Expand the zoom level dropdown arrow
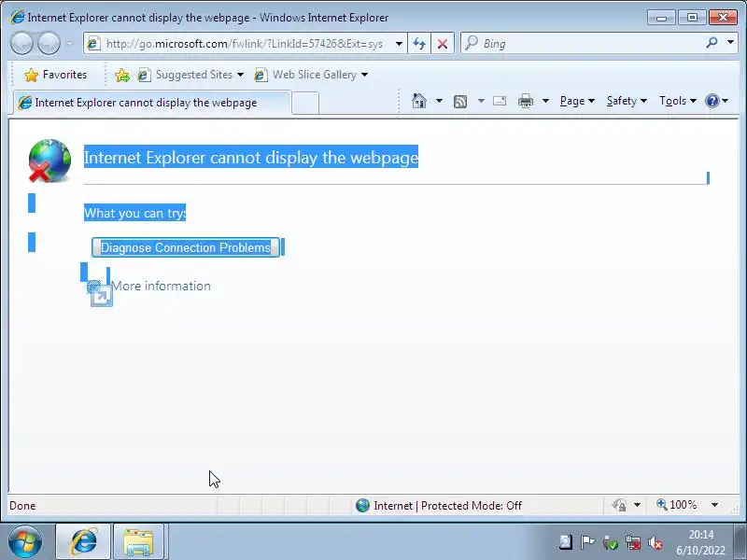This screenshot has height=560, width=747. pos(714,505)
